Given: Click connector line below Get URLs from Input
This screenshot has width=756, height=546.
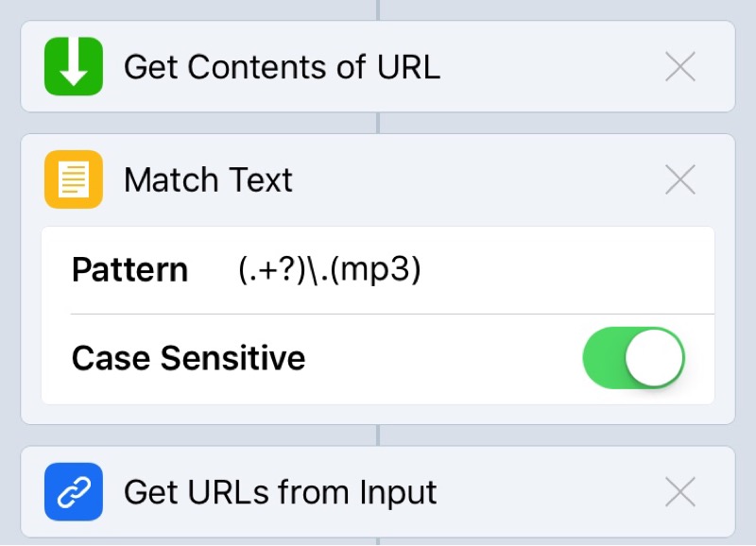Looking at the screenshot, I should 378,541.
